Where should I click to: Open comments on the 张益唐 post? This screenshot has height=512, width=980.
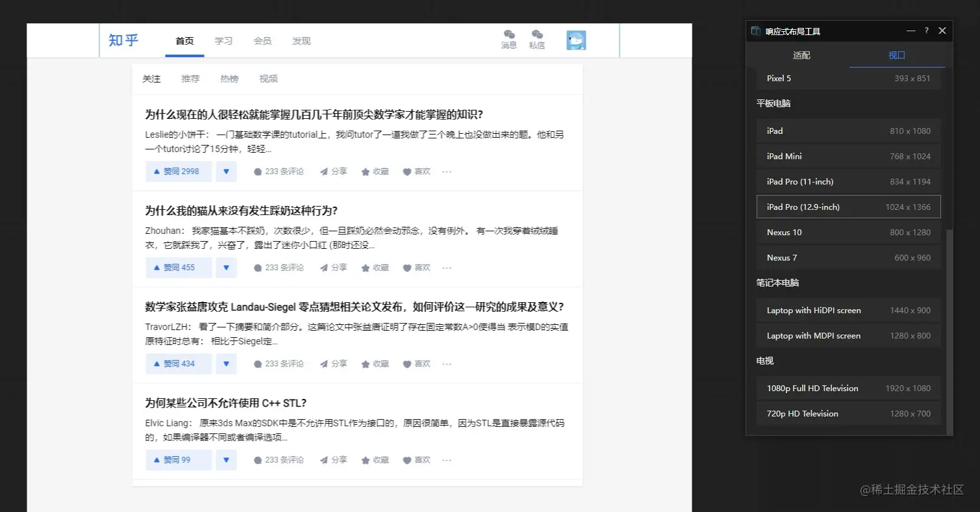tap(279, 364)
